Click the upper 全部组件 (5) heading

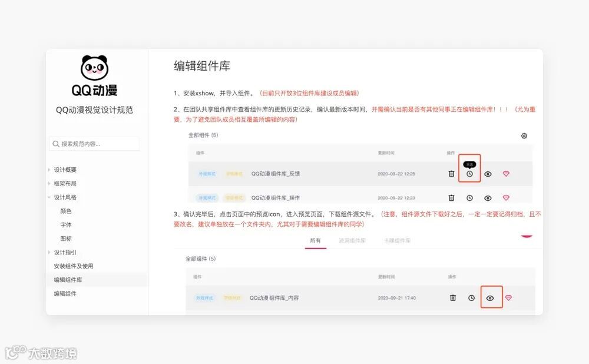[x=203, y=135]
